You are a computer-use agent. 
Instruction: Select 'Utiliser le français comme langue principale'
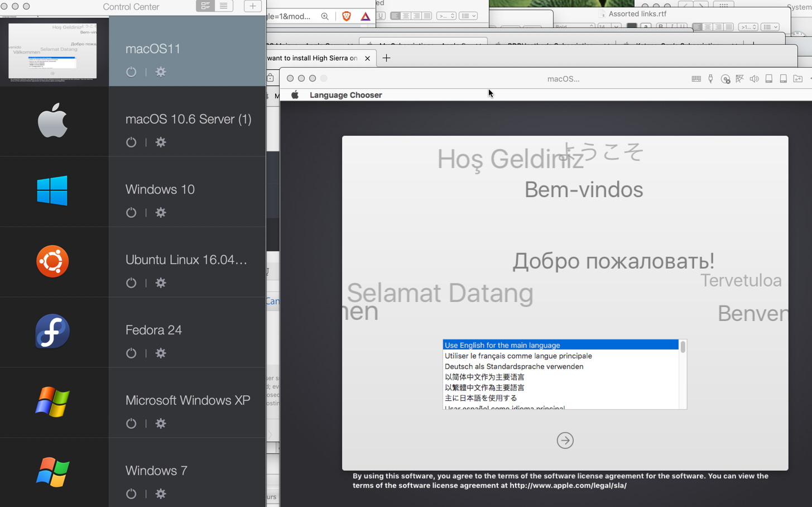pos(560,356)
